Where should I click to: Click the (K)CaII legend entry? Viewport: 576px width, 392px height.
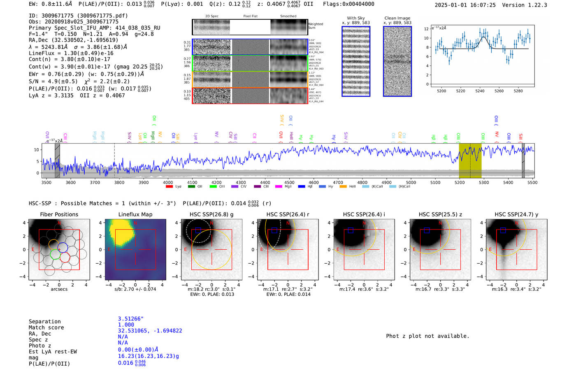[x=372, y=187]
